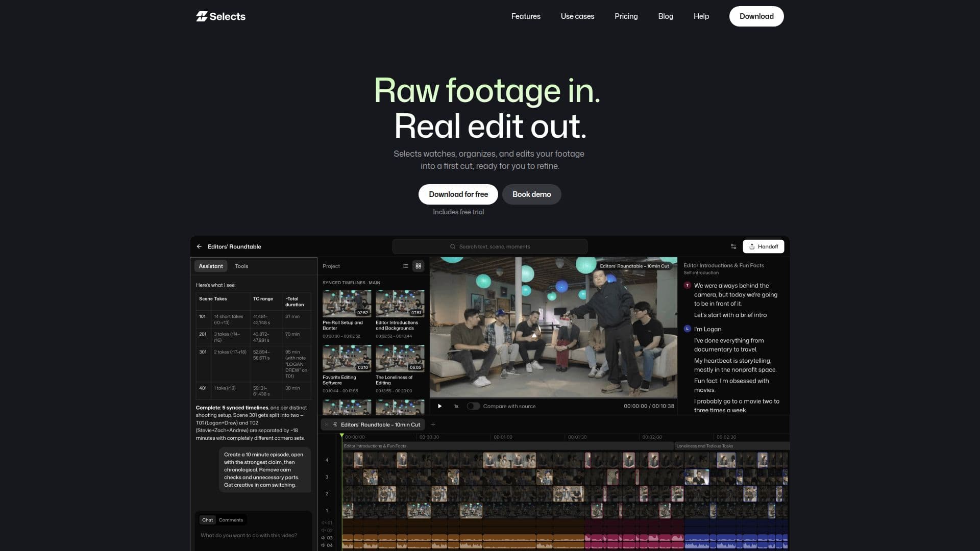Change the 1x playback speed
Screen dimensions: 980x551
[x=456, y=406]
